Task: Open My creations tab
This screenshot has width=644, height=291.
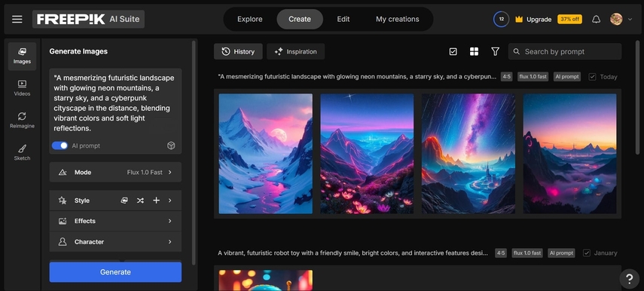Action: [x=398, y=20]
